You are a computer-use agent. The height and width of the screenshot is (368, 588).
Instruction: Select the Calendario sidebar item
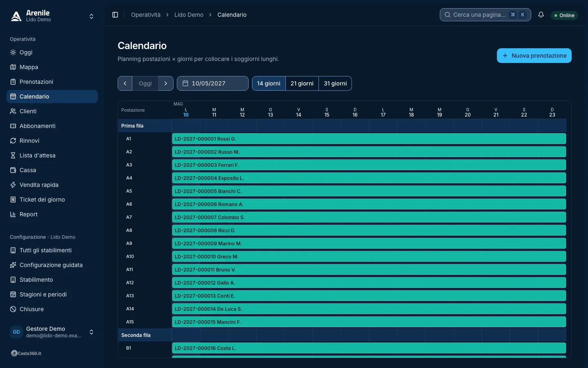coord(52,96)
